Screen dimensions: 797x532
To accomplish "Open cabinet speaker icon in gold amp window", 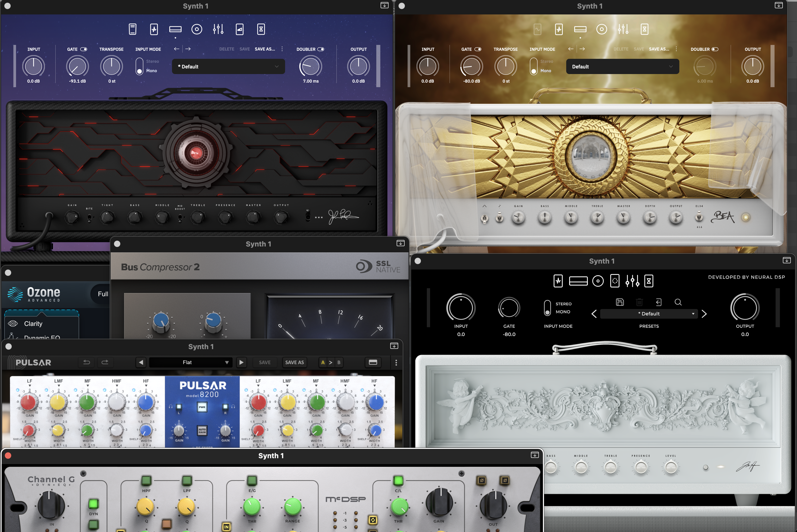I will [x=601, y=29].
